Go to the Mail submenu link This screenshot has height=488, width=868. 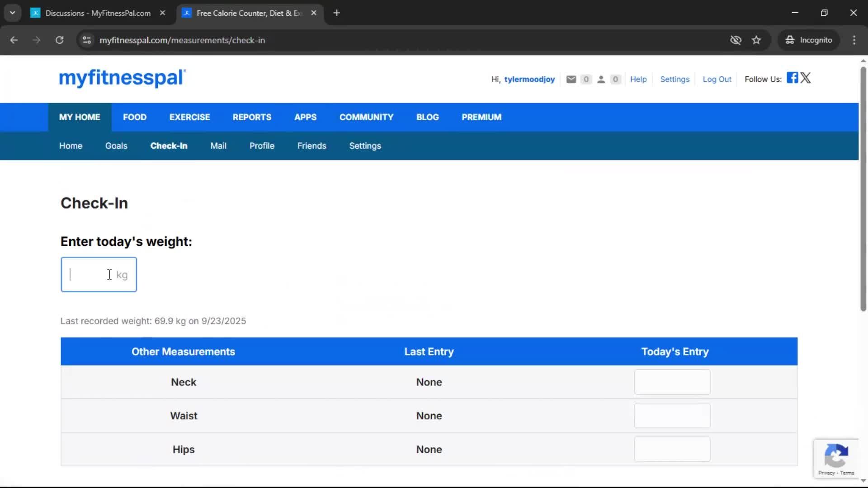218,145
